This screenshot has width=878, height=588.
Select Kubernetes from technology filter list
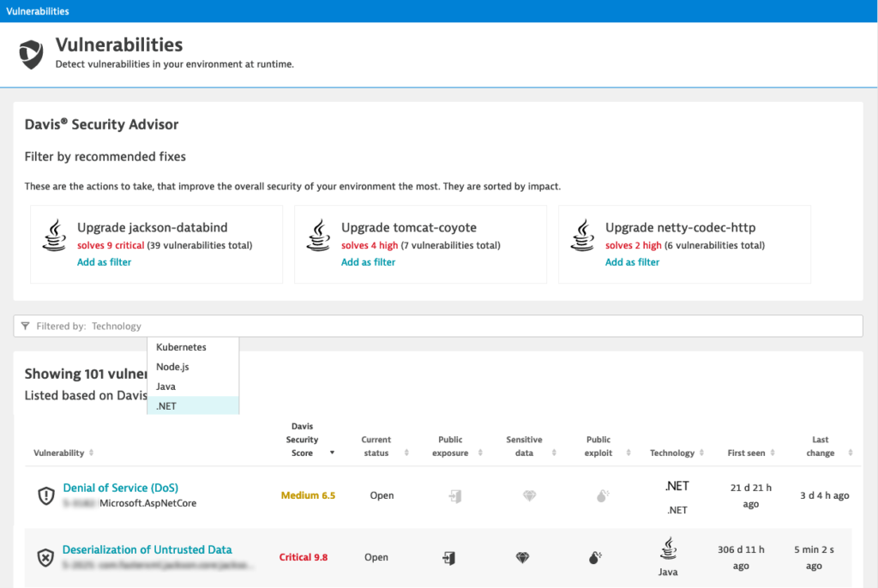pos(193,347)
